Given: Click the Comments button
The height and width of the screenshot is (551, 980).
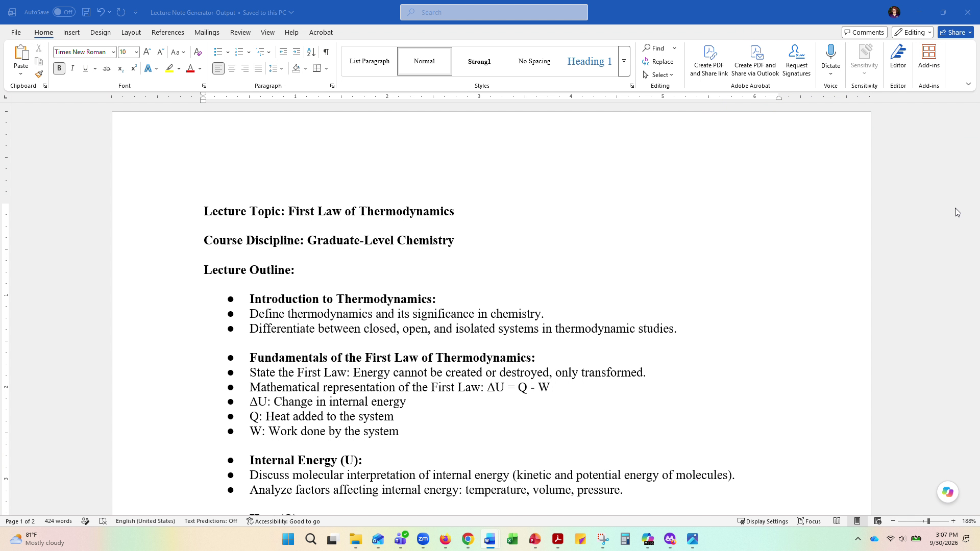Looking at the screenshot, I should [864, 32].
